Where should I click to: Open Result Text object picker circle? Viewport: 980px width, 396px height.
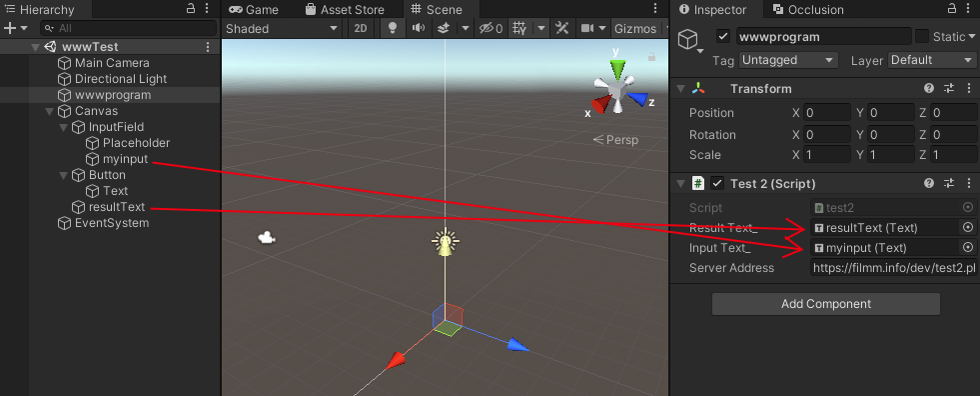tap(967, 228)
